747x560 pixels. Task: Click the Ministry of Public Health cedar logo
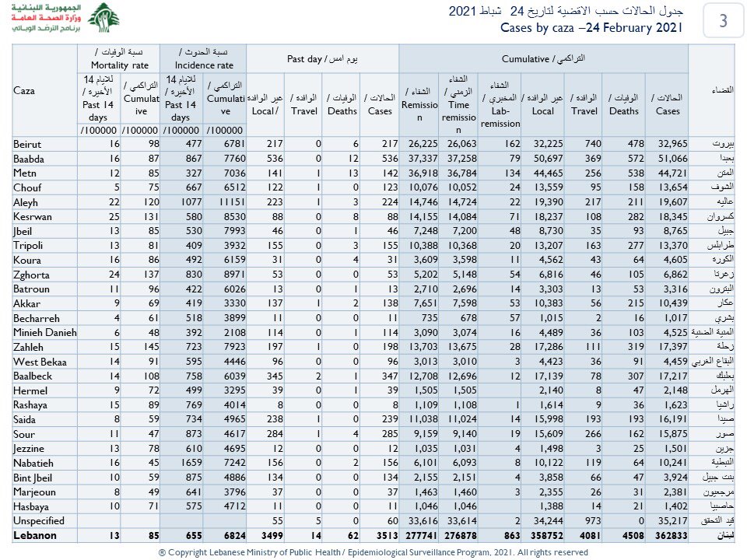coord(102,17)
